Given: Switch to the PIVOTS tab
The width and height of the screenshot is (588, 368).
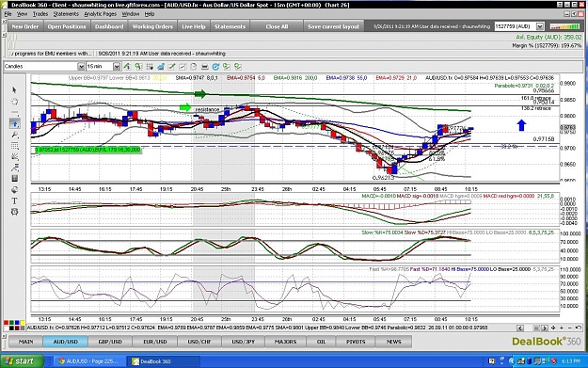Looking at the screenshot, I should coord(356,342).
